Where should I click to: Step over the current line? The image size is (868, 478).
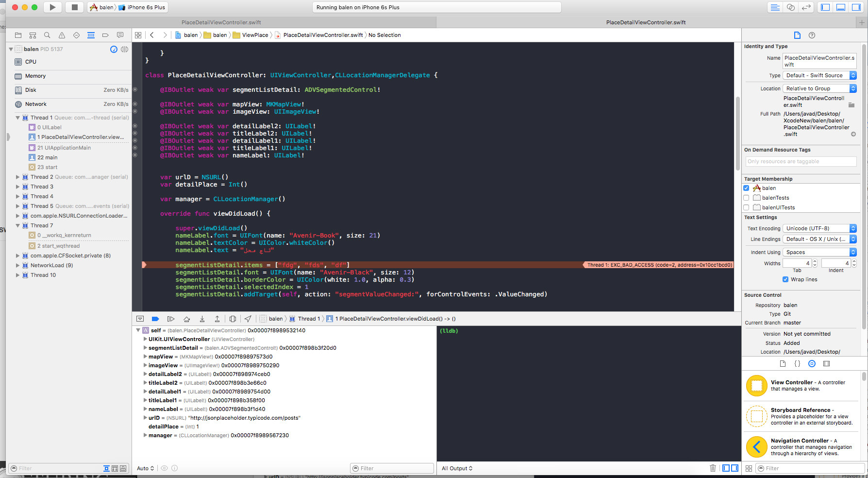point(186,319)
